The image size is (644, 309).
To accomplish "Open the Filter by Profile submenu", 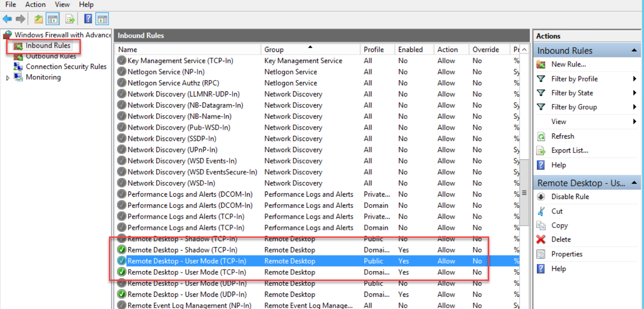I will click(x=635, y=79).
